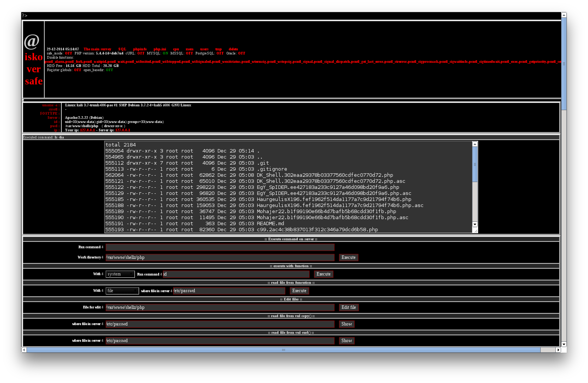This screenshot has width=588, height=383.
Task: Click the textarea resize grip corner
Action: click(475, 230)
